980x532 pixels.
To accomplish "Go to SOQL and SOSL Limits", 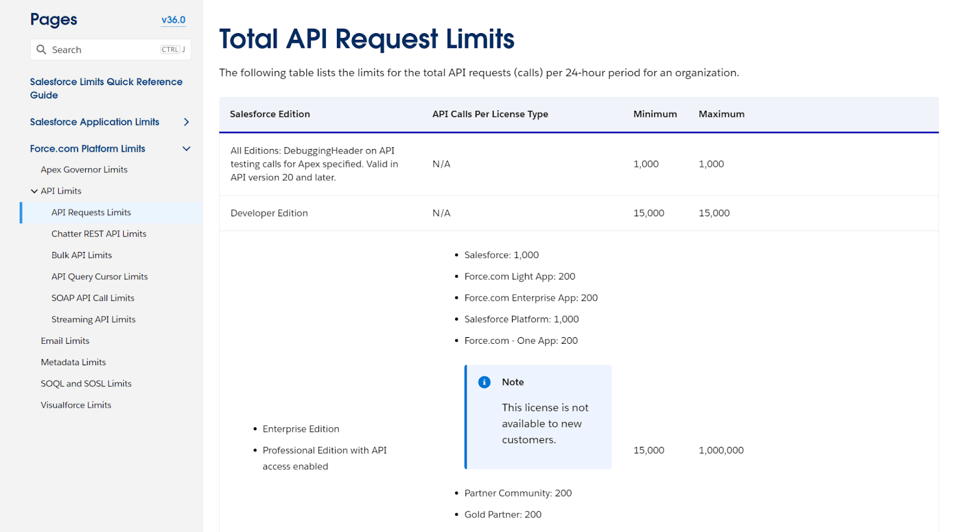I will (86, 384).
